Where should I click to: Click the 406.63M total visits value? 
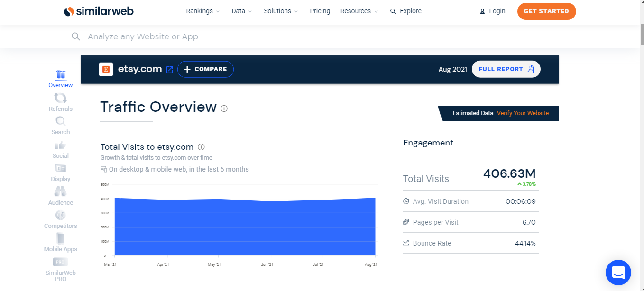click(x=509, y=174)
